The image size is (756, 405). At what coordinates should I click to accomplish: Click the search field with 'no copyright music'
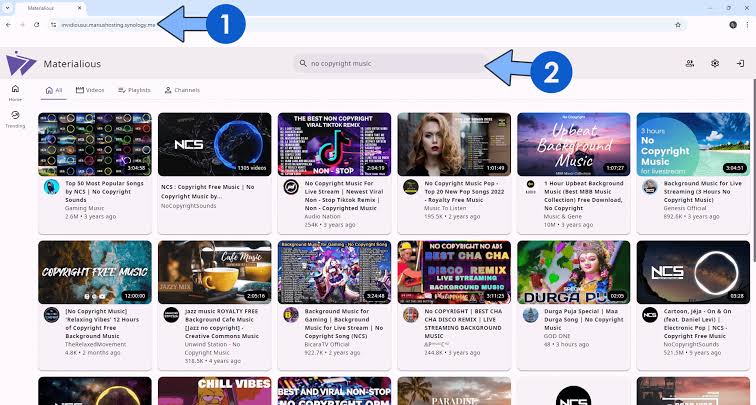click(390, 63)
